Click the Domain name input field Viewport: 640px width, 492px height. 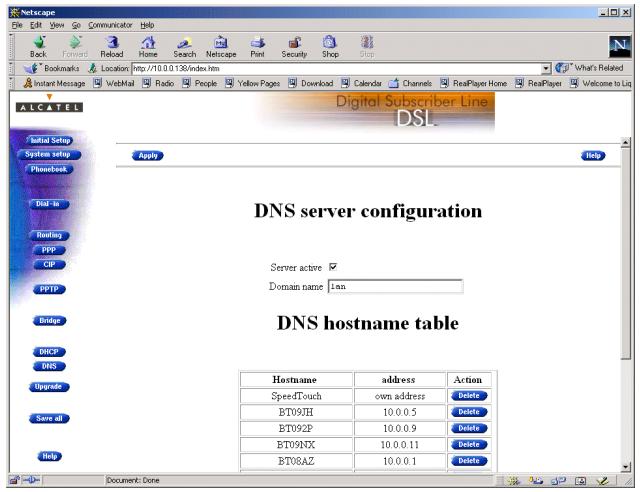tap(396, 286)
